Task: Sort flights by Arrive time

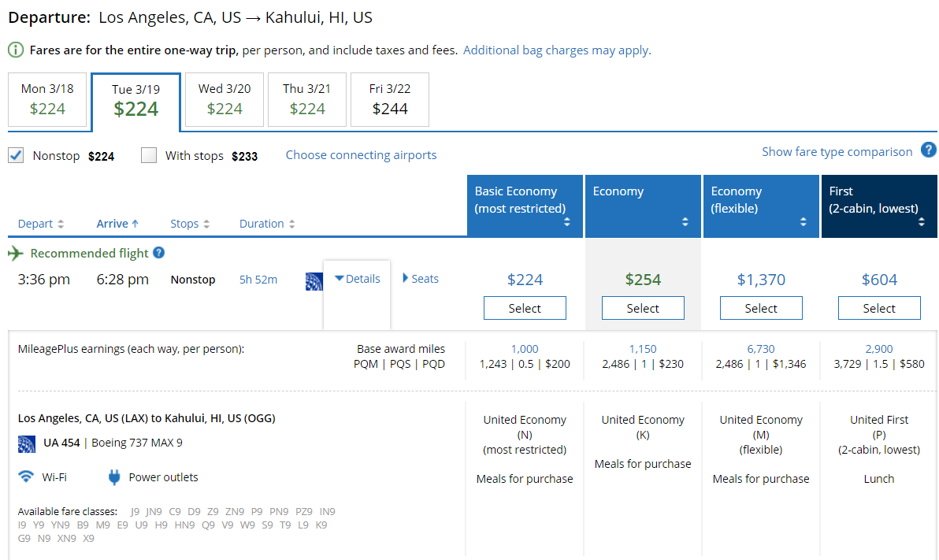Action: point(117,224)
